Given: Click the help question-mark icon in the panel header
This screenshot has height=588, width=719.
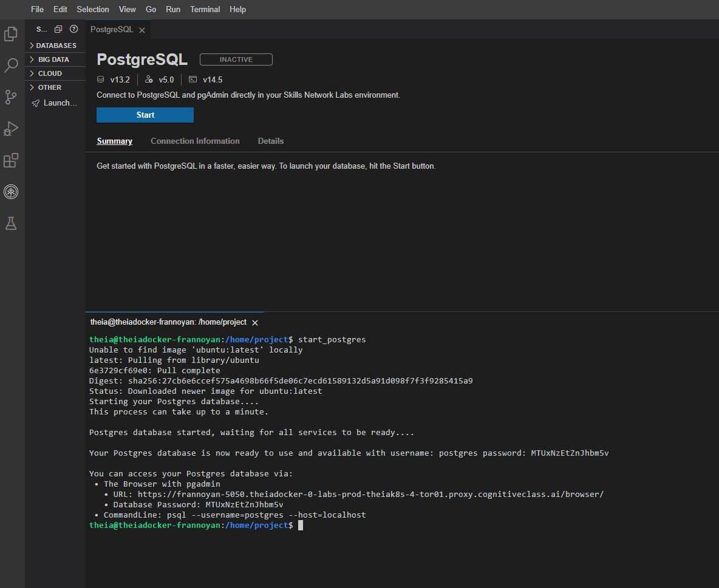Looking at the screenshot, I should point(73,29).
